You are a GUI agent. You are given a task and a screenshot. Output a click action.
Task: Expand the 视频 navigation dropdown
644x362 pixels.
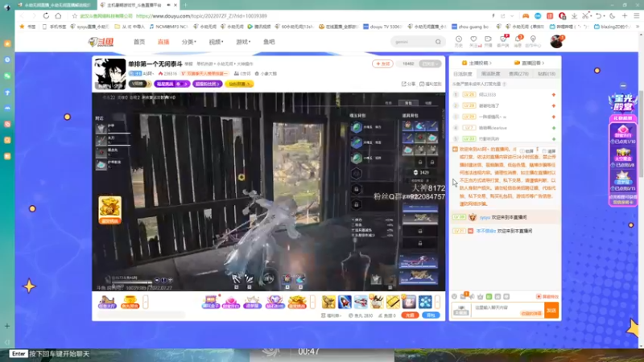pyautogui.click(x=216, y=42)
